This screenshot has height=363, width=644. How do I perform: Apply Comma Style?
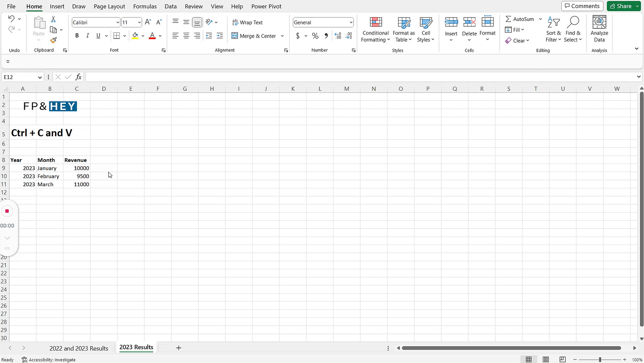326,36
